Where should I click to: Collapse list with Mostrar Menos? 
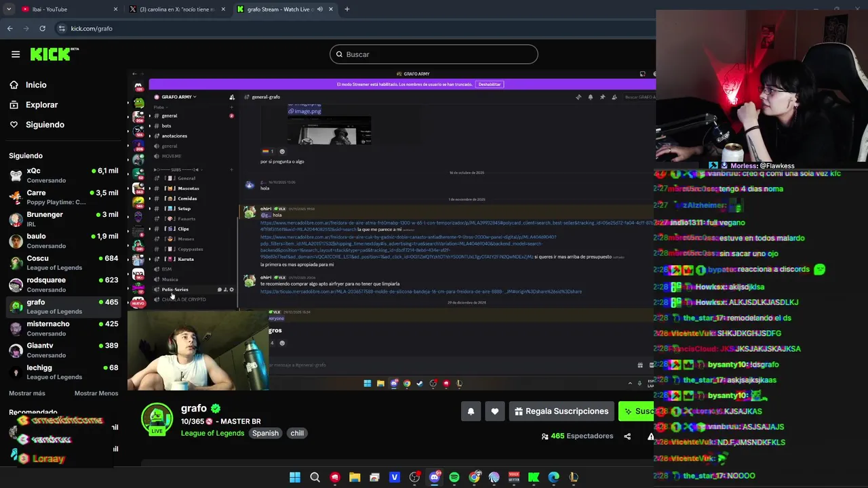(x=96, y=393)
